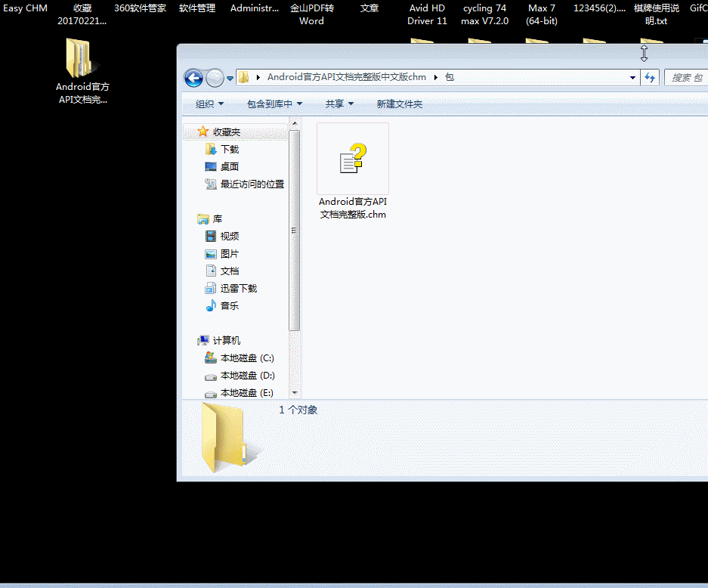This screenshot has width=708, height=588.
Task: Expand breadcrumb arrow before Android官方API path
Action: tap(258, 78)
